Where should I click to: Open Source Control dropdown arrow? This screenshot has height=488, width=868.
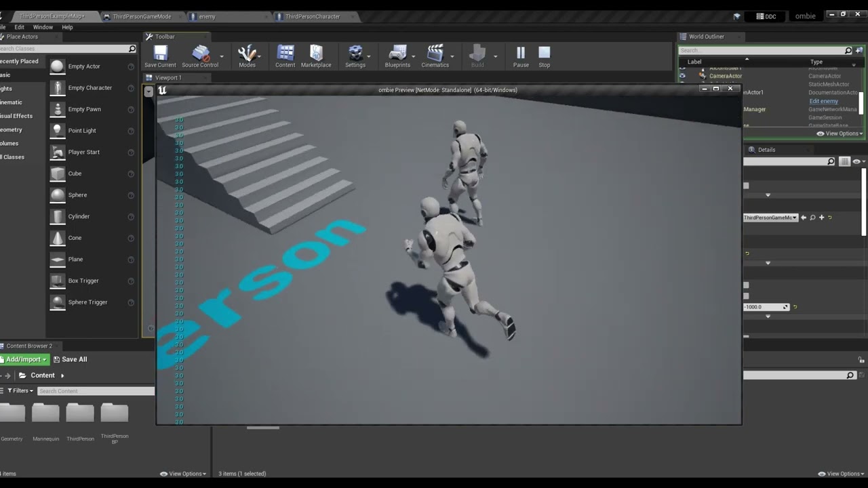point(222,57)
